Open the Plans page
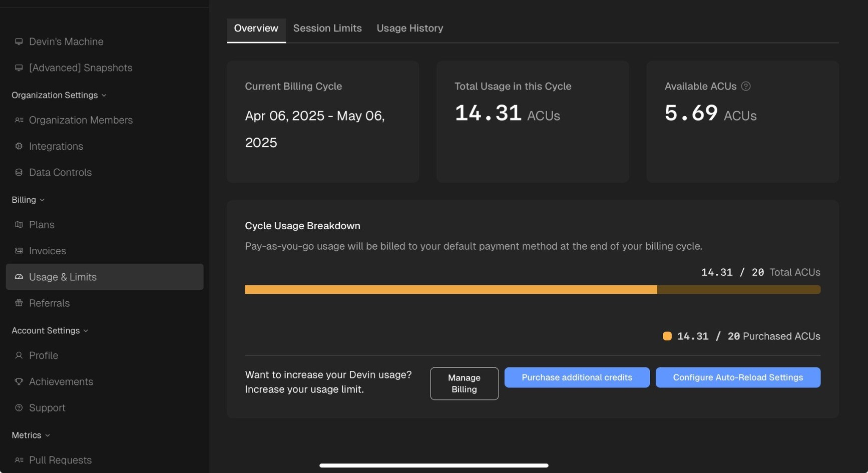This screenshot has height=473, width=868. point(105,225)
